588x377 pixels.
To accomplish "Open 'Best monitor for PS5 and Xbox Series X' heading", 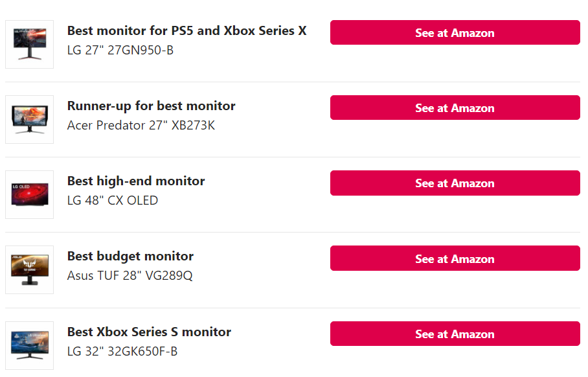I will tap(187, 30).
